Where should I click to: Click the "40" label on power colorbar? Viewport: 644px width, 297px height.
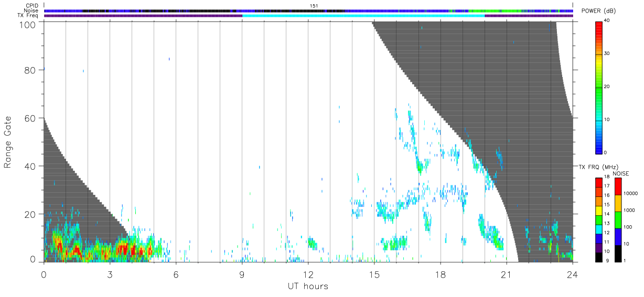coord(608,20)
